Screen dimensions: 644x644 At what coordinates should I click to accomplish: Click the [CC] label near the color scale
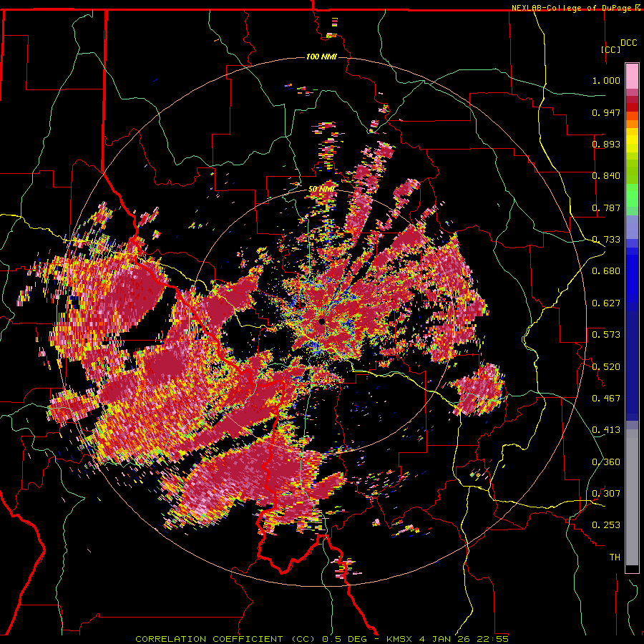(611, 49)
